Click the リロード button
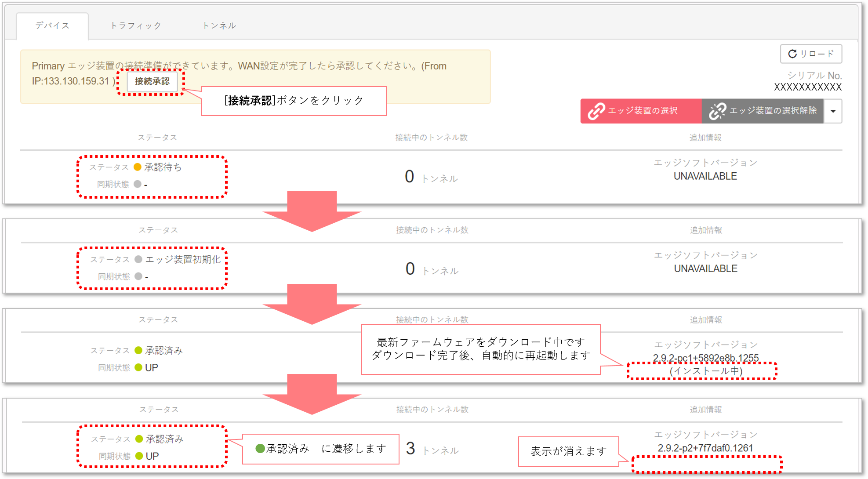 (811, 54)
